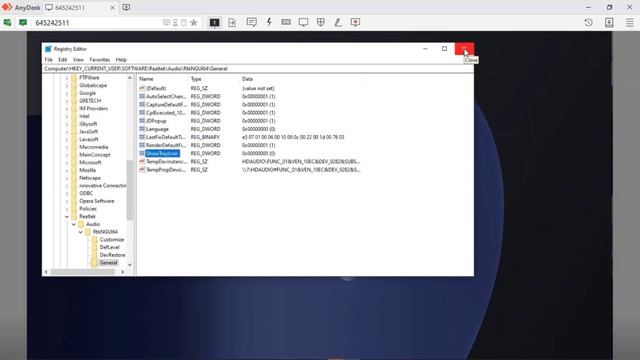Viewport: 640px width, 360px height.
Task: Add session to favorites with star icon
Action: [194, 22]
